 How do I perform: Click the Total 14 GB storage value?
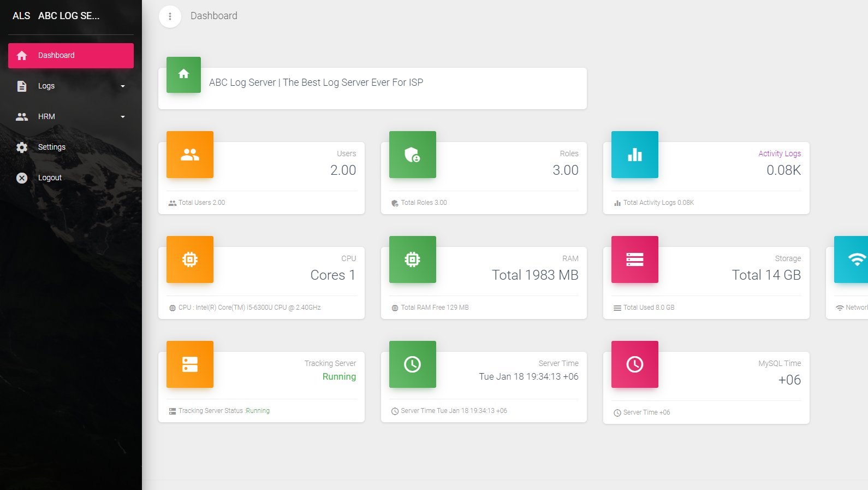[766, 275]
